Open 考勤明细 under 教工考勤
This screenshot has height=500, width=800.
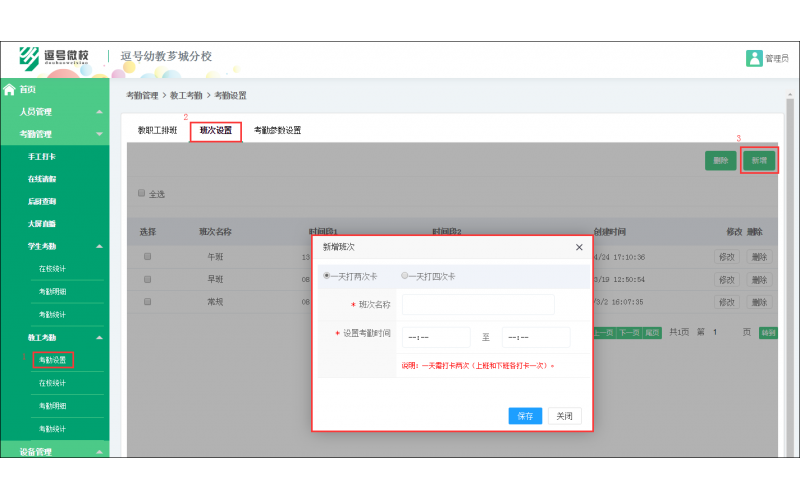pyautogui.click(x=53, y=406)
